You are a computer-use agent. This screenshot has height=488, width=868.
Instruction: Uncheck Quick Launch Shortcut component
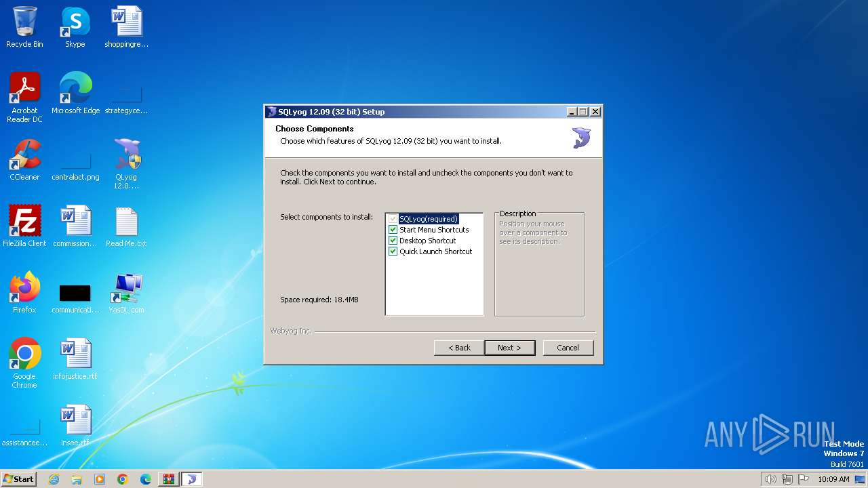click(393, 251)
